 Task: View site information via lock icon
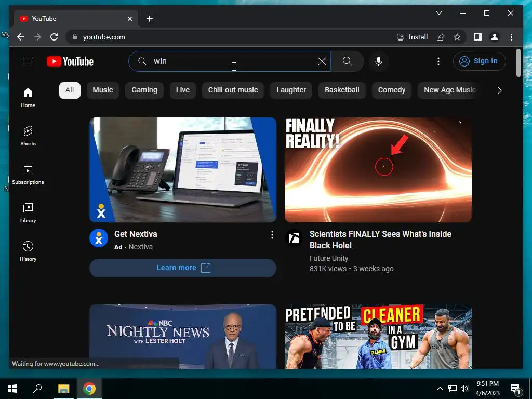pyautogui.click(x=75, y=37)
